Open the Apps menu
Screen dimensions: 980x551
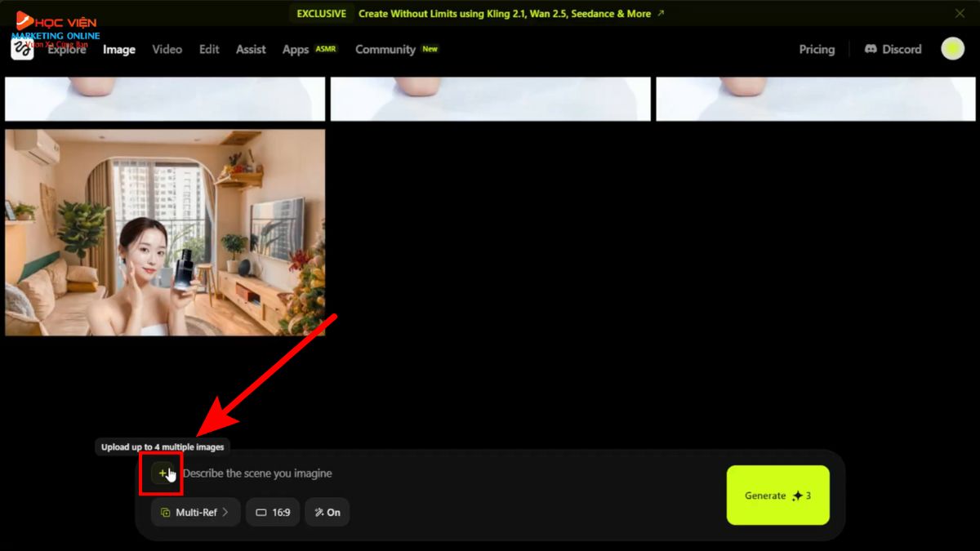click(x=296, y=49)
